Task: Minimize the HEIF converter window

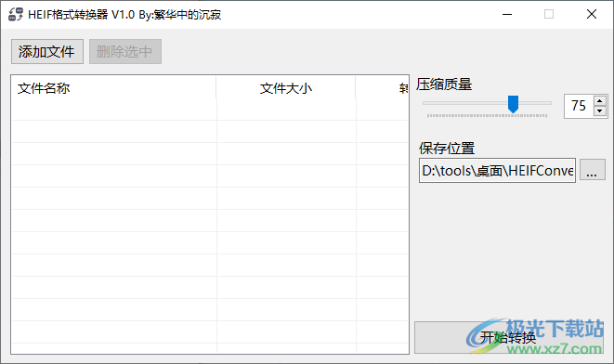Action: click(x=507, y=15)
